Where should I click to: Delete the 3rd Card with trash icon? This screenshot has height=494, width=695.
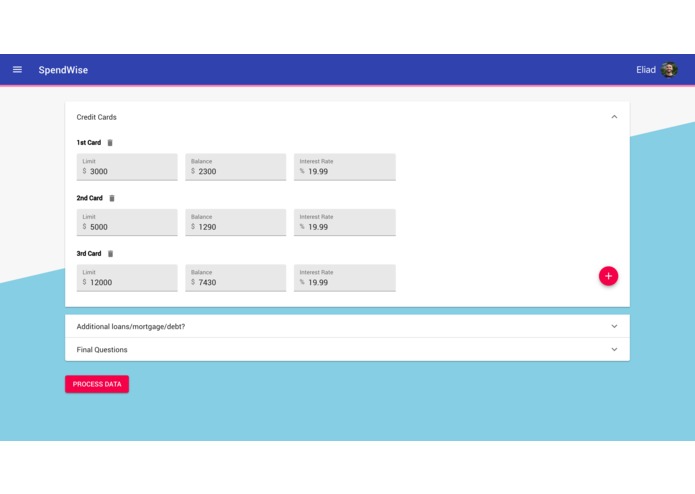click(110, 253)
